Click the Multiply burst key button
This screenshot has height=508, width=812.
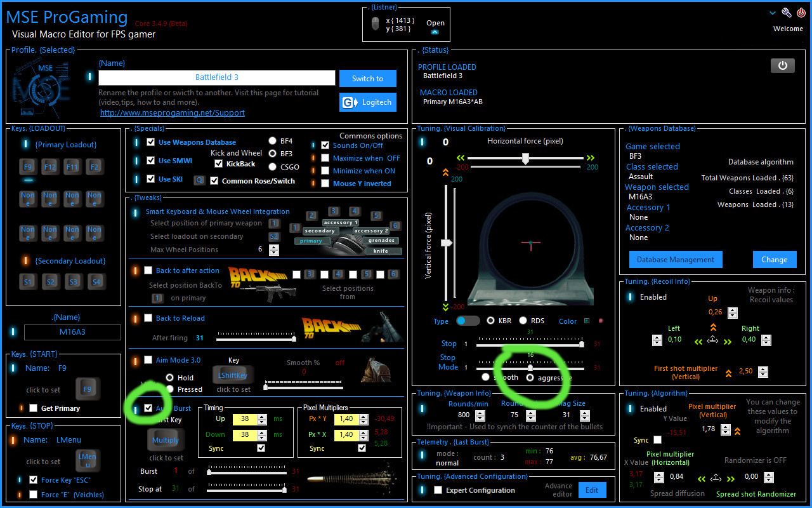point(166,440)
